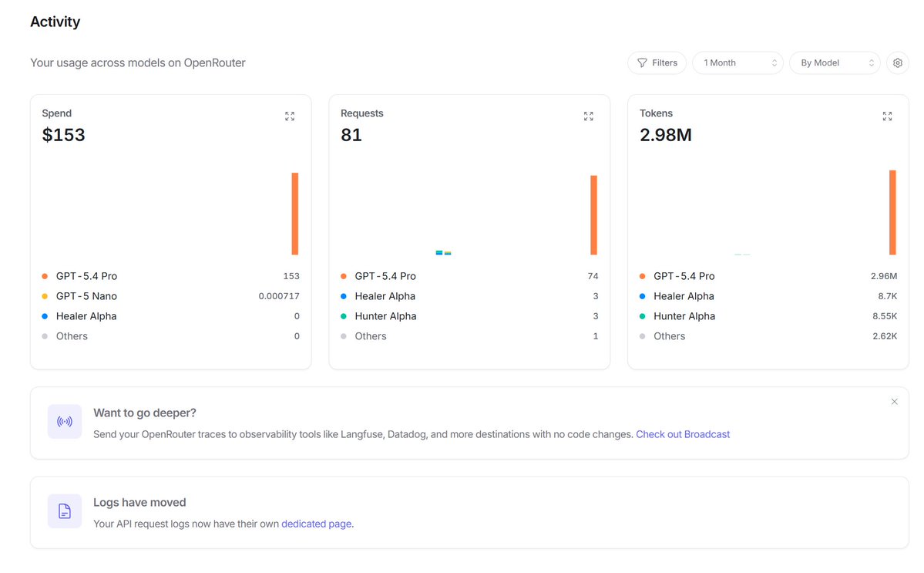Select GPT-5.4 Pro in Requests legend

[385, 276]
